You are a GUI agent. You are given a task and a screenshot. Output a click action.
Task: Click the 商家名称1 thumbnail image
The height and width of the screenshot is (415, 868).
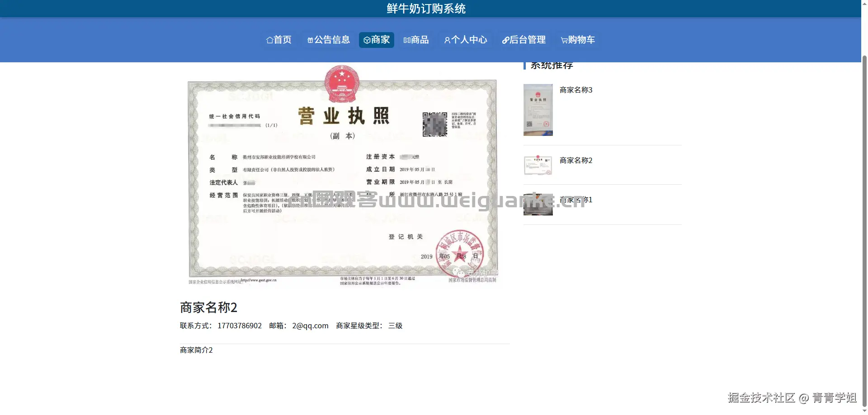(538, 205)
